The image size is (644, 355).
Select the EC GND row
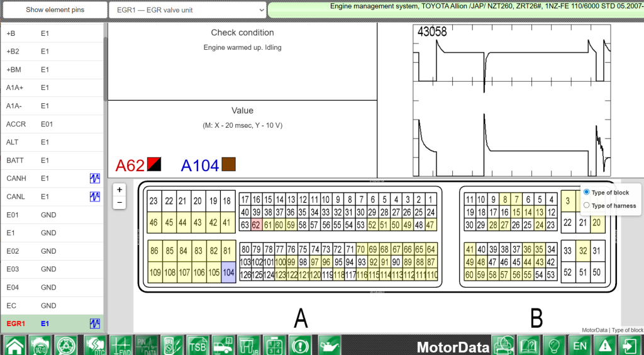pyautogui.click(x=52, y=306)
